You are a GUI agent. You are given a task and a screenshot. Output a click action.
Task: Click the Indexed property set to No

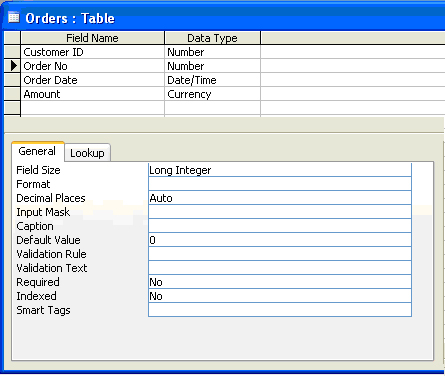coord(280,296)
